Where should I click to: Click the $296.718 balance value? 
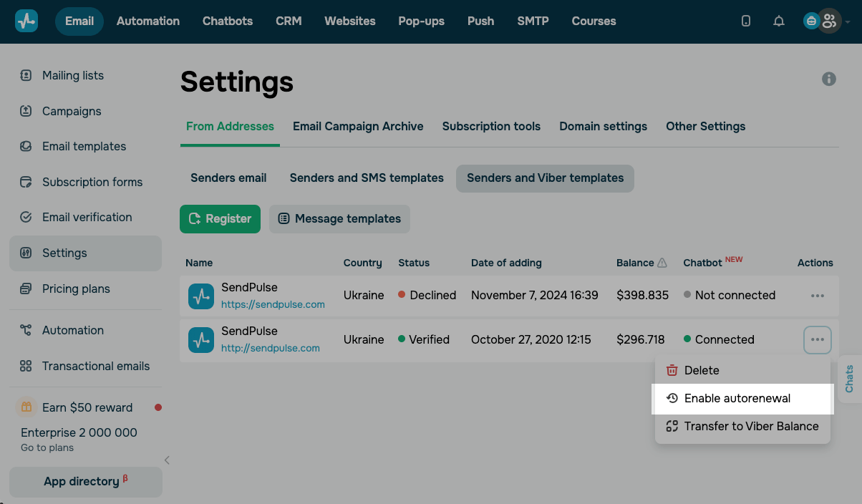click(641, 339)
